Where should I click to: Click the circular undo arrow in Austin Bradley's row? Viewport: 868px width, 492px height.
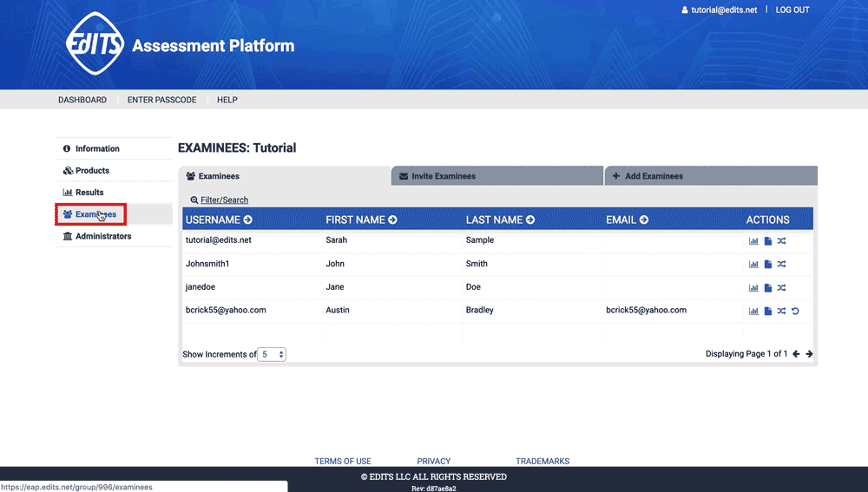point(795,312)
